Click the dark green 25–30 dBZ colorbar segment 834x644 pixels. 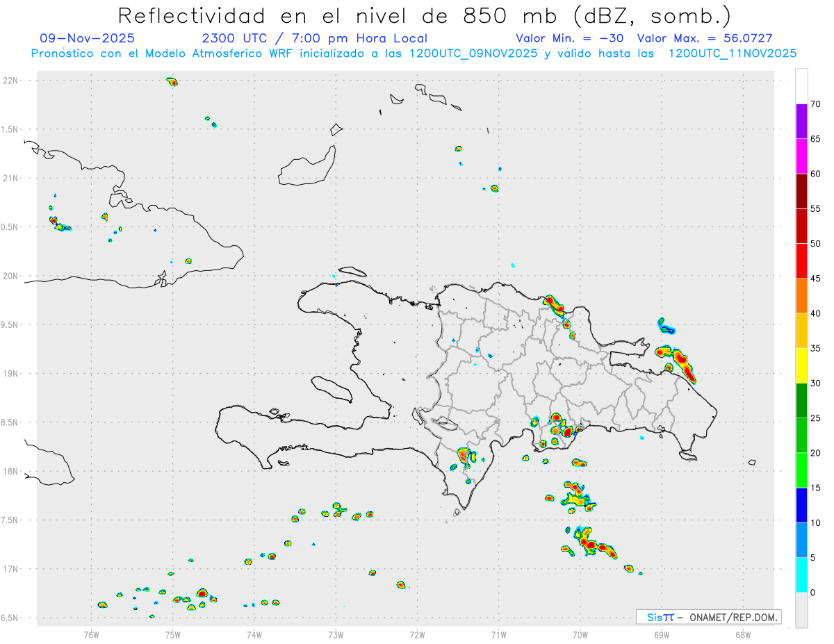point(801,401)
